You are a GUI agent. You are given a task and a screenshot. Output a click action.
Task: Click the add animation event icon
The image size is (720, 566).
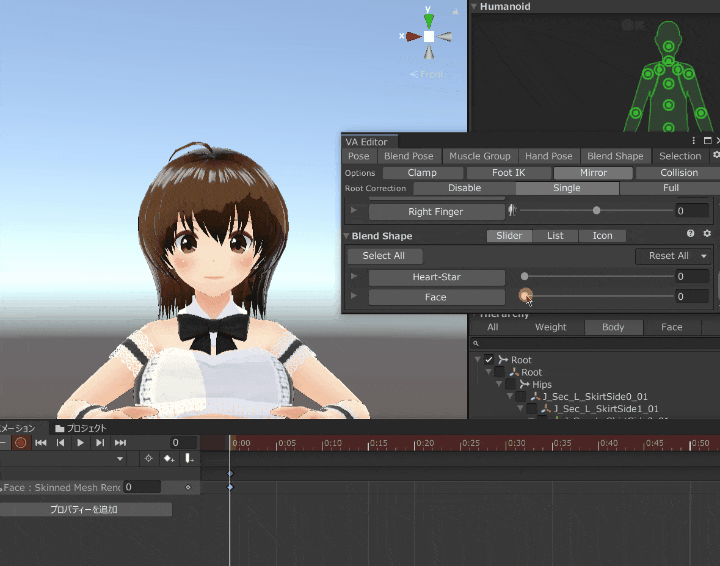click(189, 458)
